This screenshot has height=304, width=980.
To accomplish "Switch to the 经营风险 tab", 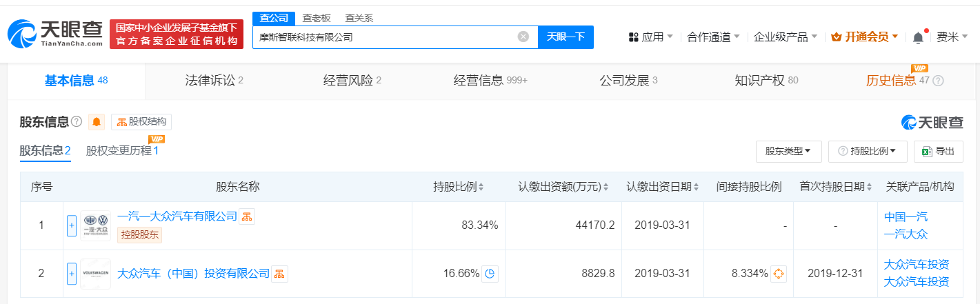I will click(352, 81).
